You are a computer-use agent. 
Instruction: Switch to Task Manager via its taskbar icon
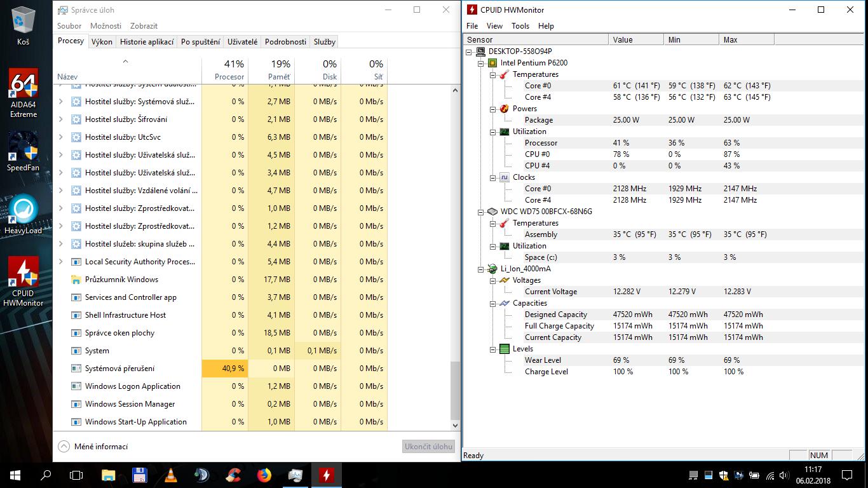(295, 475)
